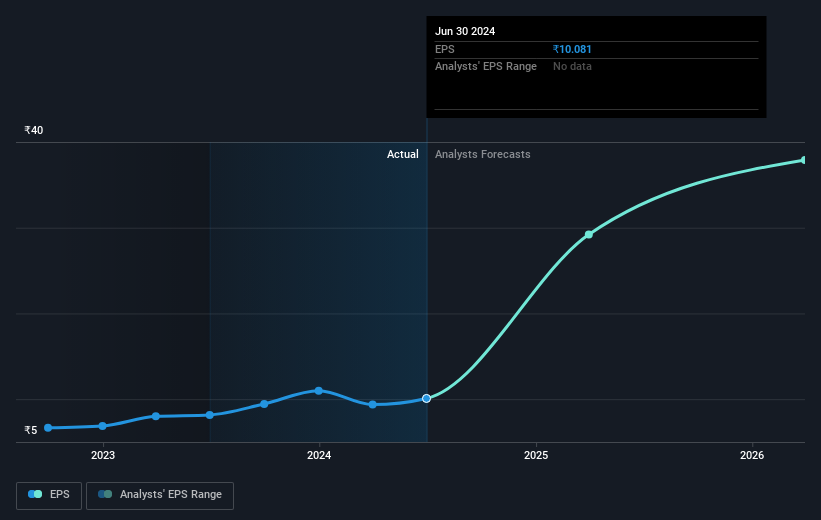Click the EPS data point at 2023
821x520 pixels.
[103, 426]
